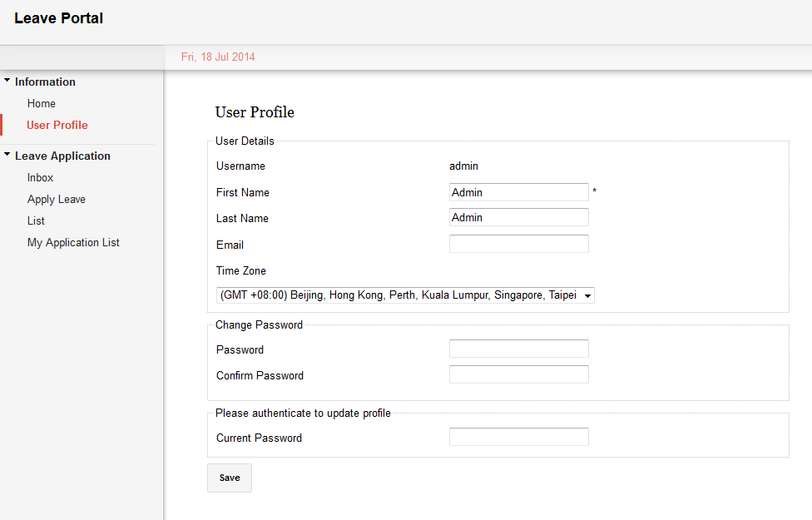The image size is (812, 520).
Task: Open My Application List
Action: click(x=73, y=243)
